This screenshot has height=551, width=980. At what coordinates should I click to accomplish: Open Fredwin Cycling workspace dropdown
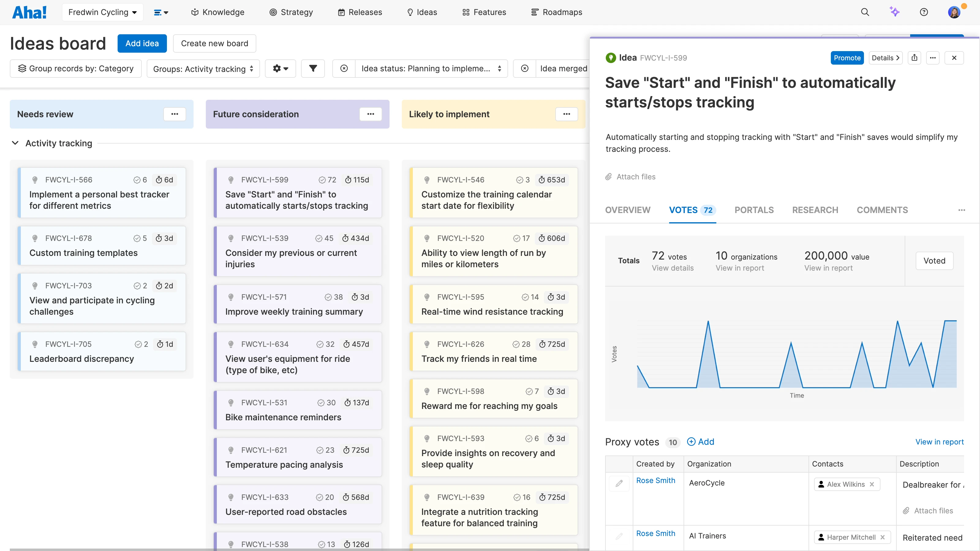[x=102, y=12]
